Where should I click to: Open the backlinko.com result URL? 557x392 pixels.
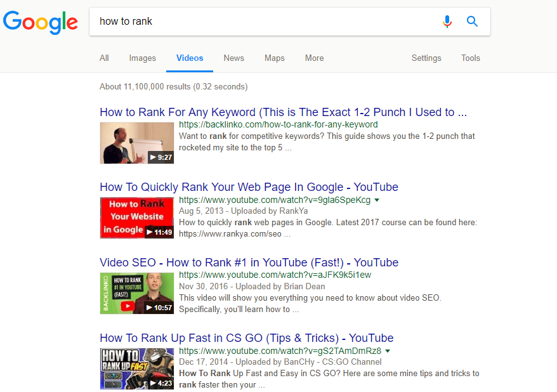(278, 124)
